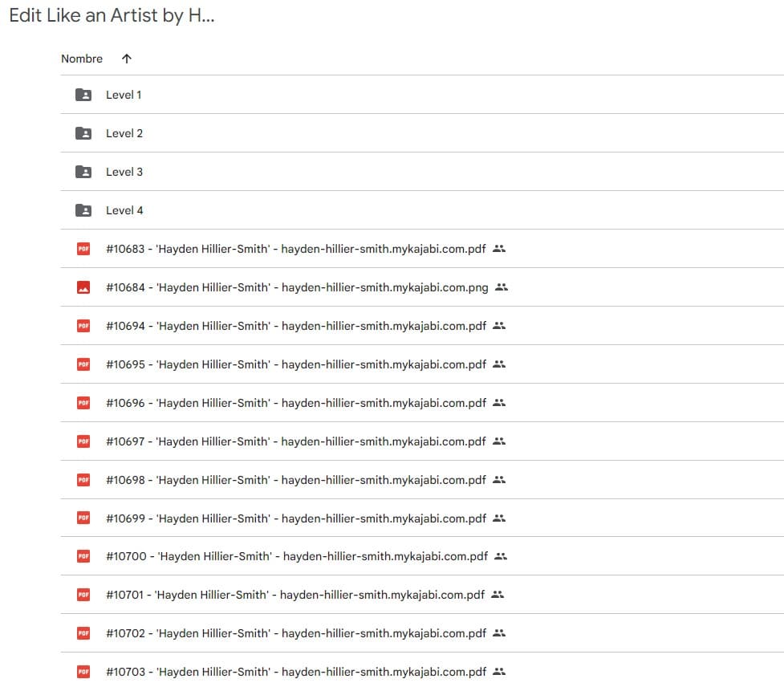Open file #10696 Hayden Hillier-Smith PDF

[295, 403]
